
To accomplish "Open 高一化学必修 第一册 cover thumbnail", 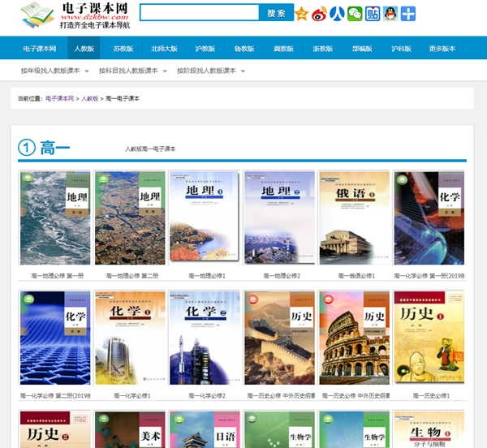I will (429, 218).
